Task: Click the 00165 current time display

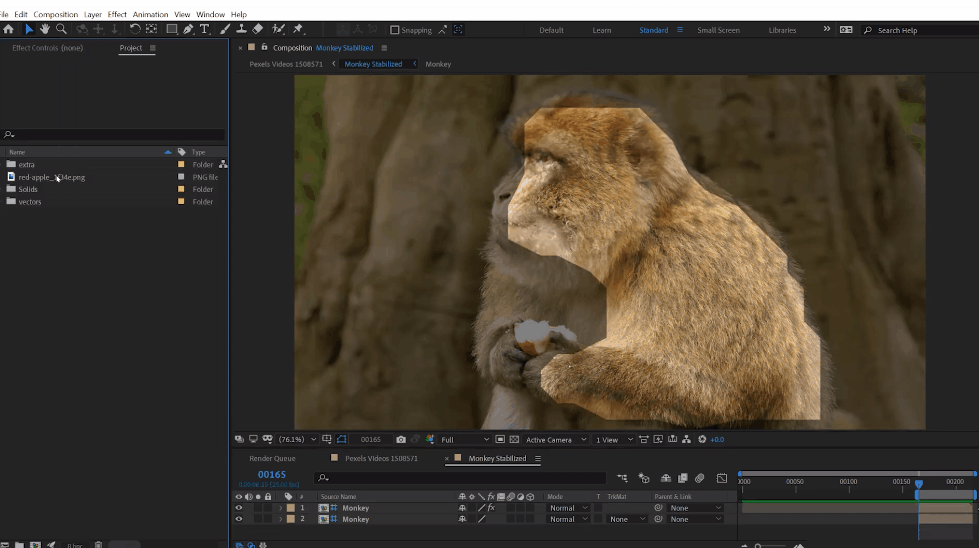Action: (272, 475)
